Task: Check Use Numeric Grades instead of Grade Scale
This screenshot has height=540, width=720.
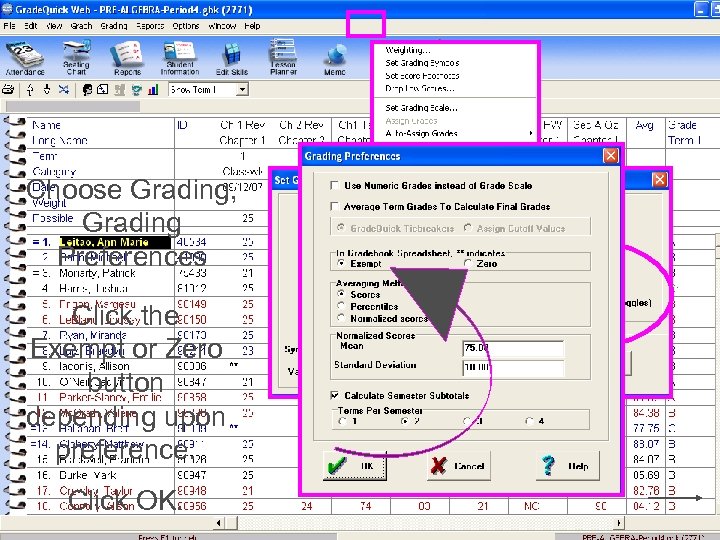Action: [335, 186]
